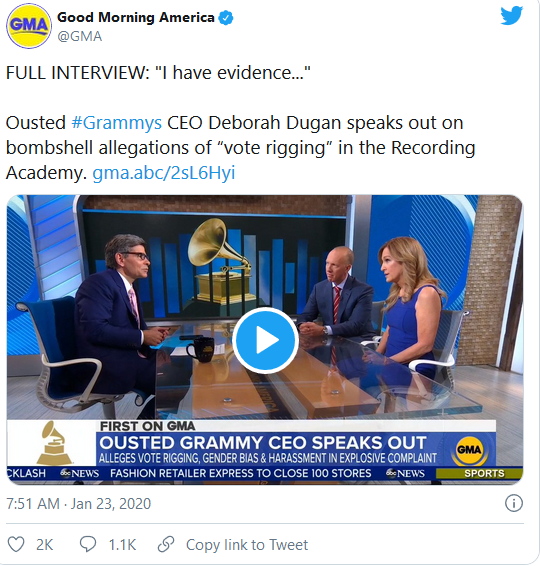Click the Ousted Grammy CEO headline banner

(x=263, y=443)
